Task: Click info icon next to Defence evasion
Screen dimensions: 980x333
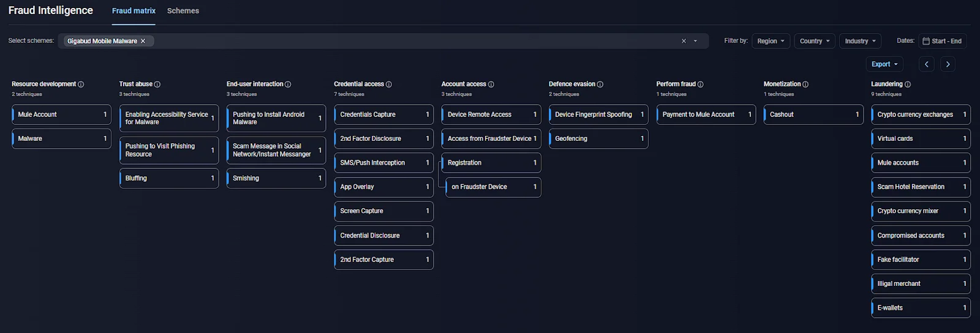Action: click(600, 84)
